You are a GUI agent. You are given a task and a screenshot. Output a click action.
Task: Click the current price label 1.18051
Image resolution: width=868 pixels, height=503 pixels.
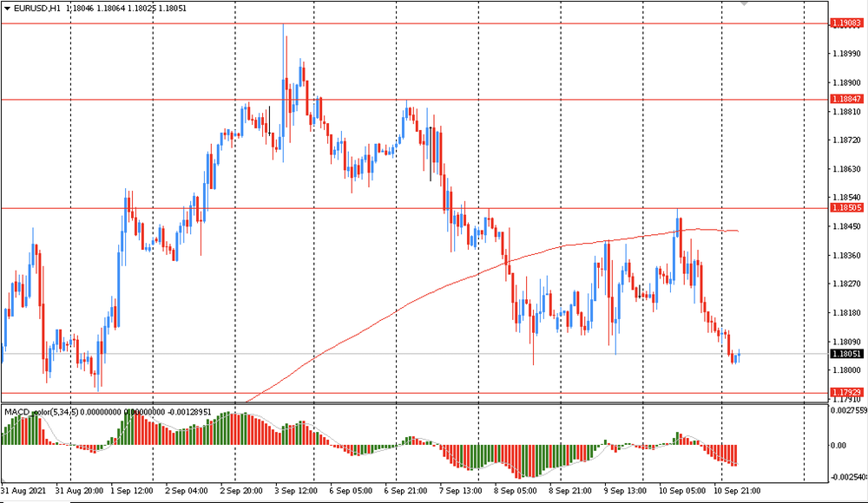click(x=846, y=354)
